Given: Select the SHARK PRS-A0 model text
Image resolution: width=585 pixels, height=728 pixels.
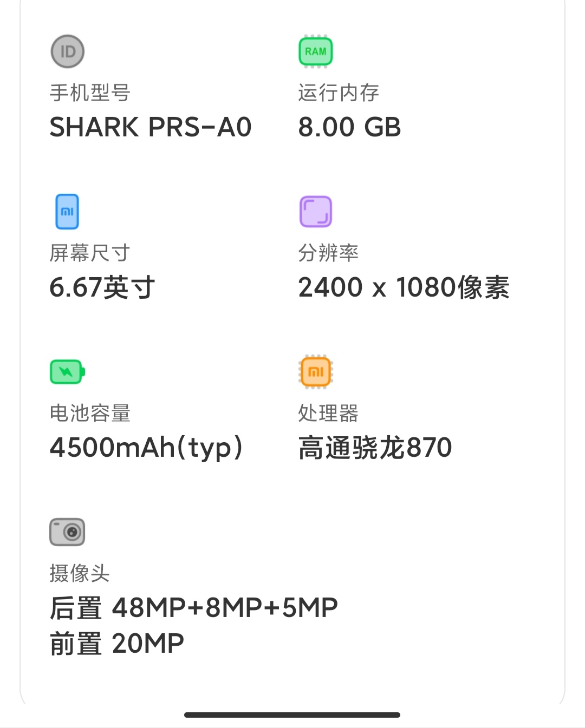Looking at the screenshot, I should point(151,127).
